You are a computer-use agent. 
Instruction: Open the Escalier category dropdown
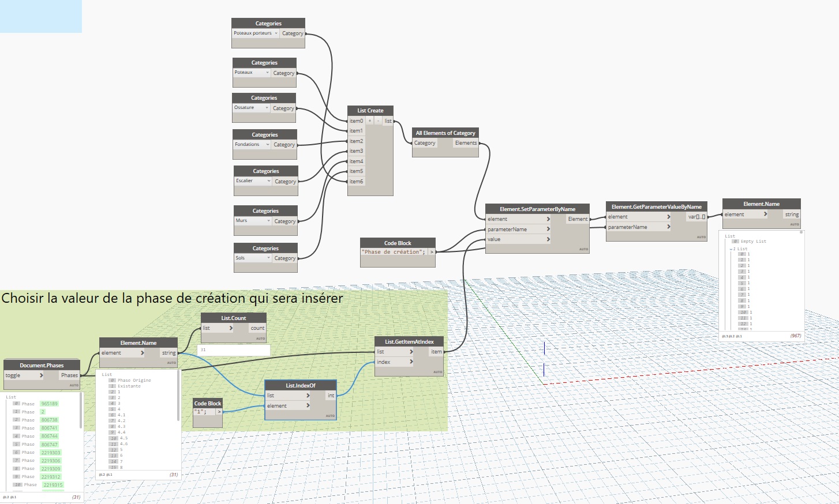pos(269,181)
